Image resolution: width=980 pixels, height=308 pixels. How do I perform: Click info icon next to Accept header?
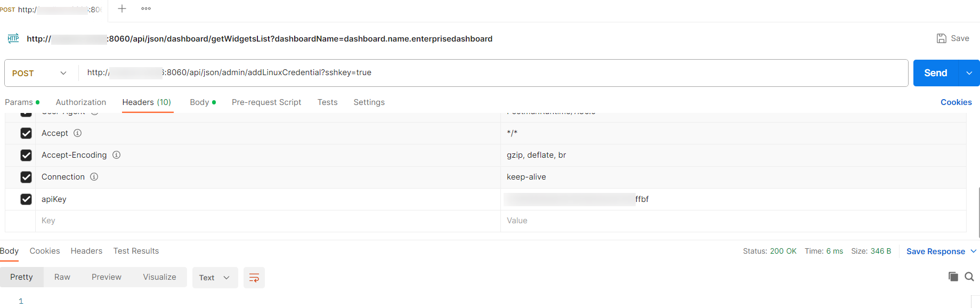77,133
